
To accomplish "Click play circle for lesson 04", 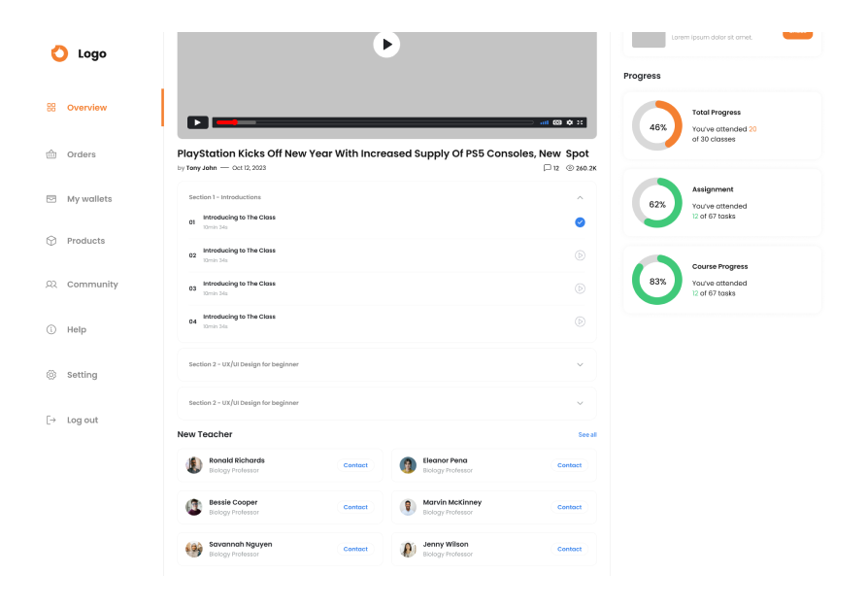I will (x=580, y=321).
